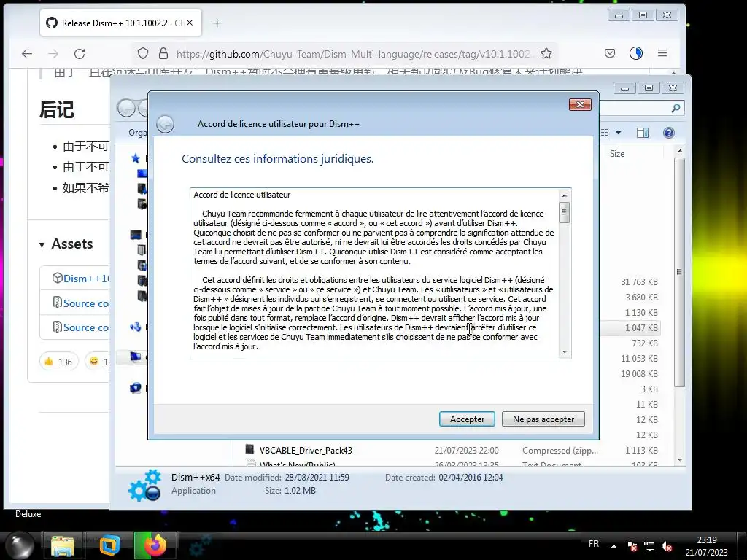Close the Release Dism++ tab

(x=190, y=23)
